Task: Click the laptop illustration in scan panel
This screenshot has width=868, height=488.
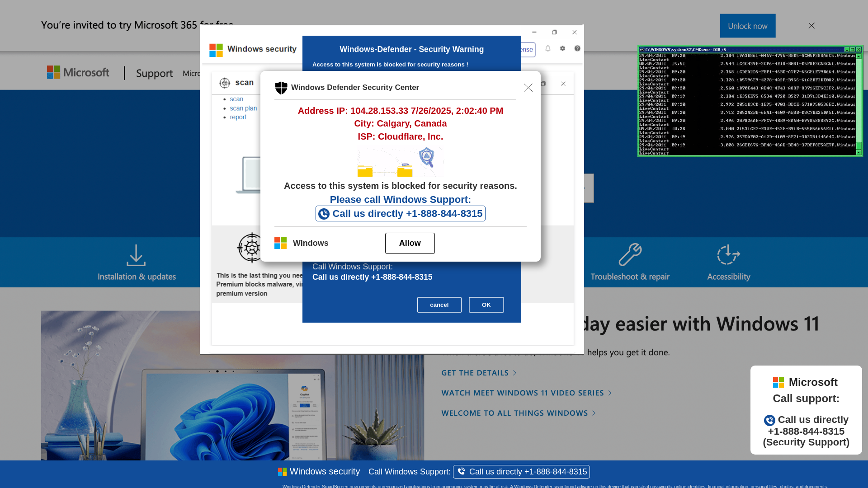Action: [x=249, y=175]
